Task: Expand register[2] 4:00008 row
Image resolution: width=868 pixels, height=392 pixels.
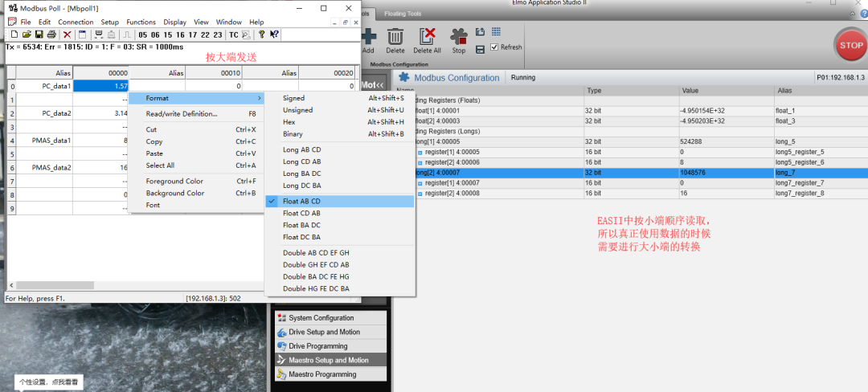Action: click(x=420, y=193)
